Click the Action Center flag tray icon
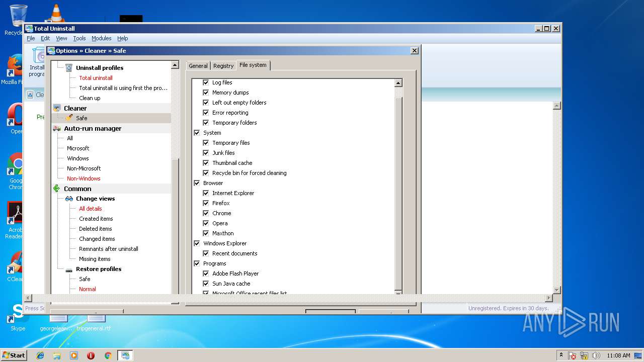The width and height of the screenshot is (644, 362). point(572,355)
